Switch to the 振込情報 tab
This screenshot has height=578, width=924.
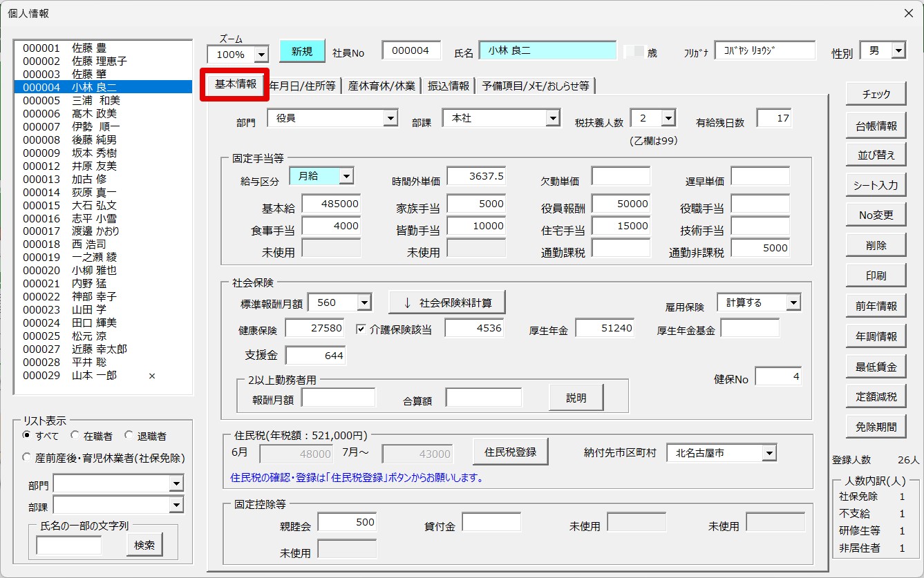(449, 86)
